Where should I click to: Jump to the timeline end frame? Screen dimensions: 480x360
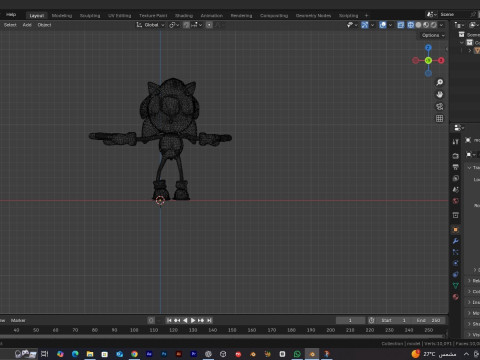click(x=209, y=320)
